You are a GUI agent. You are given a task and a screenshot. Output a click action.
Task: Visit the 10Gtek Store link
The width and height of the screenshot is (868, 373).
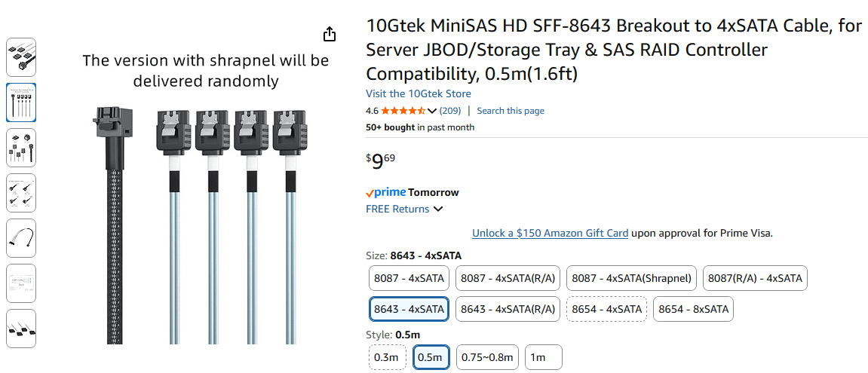(x=418, y=93)
